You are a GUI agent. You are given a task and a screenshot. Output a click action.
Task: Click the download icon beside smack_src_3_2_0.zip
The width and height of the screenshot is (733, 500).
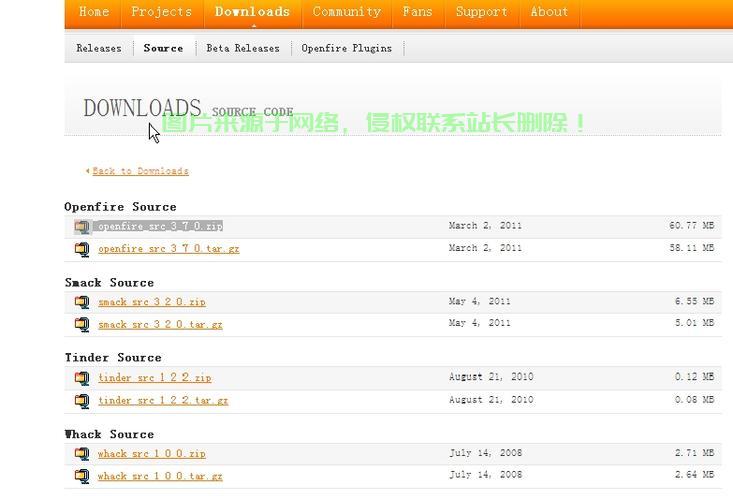pos(82,302)
